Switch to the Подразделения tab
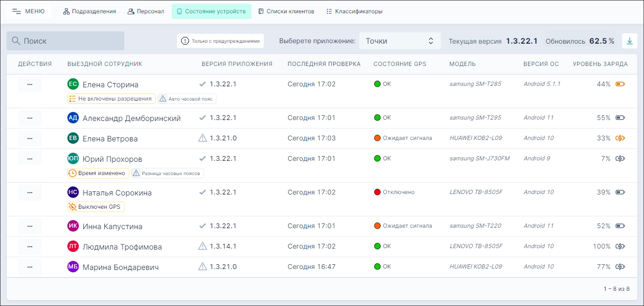The image size is (644, 306). [x=89, y=11]
